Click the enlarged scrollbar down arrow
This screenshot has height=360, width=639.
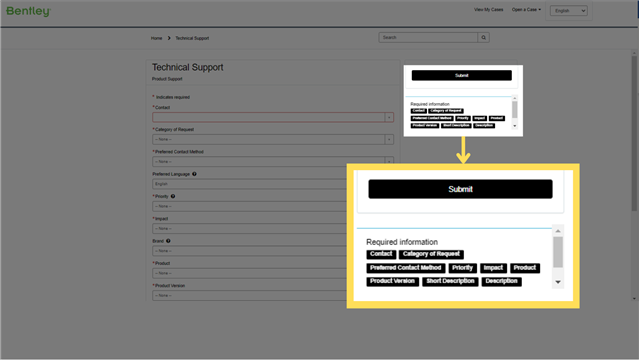558,282
